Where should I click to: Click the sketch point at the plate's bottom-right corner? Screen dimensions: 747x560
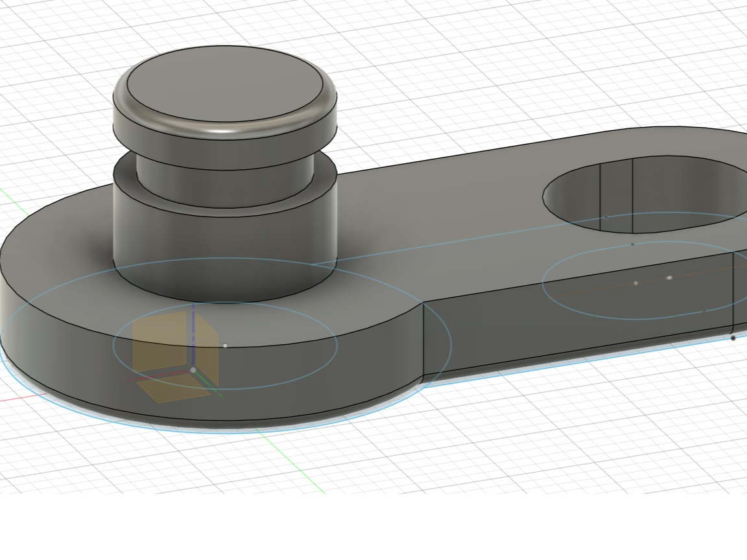[733, 338]
